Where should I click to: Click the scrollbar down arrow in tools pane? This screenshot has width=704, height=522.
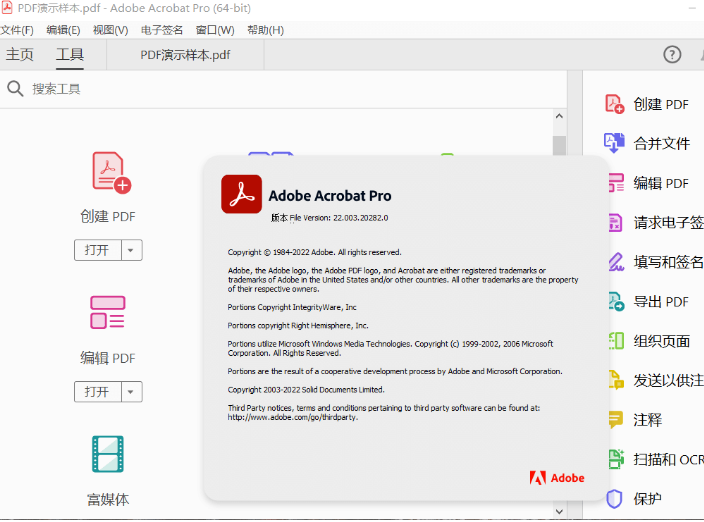(x=559, y=511)
